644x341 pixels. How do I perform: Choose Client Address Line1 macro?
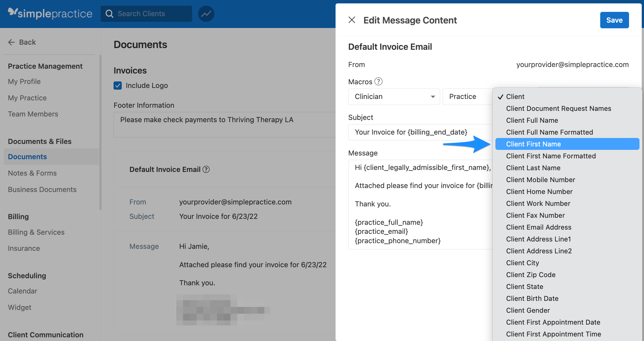point(567,239)
